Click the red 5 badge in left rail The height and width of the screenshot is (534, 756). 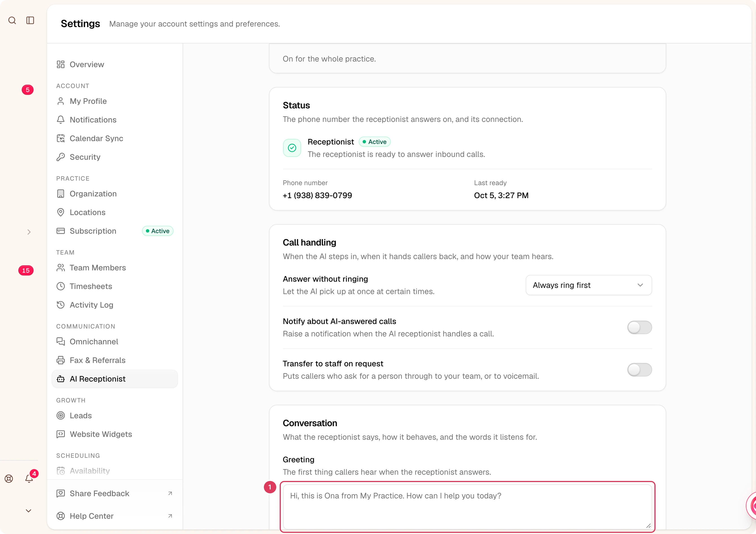28,90
